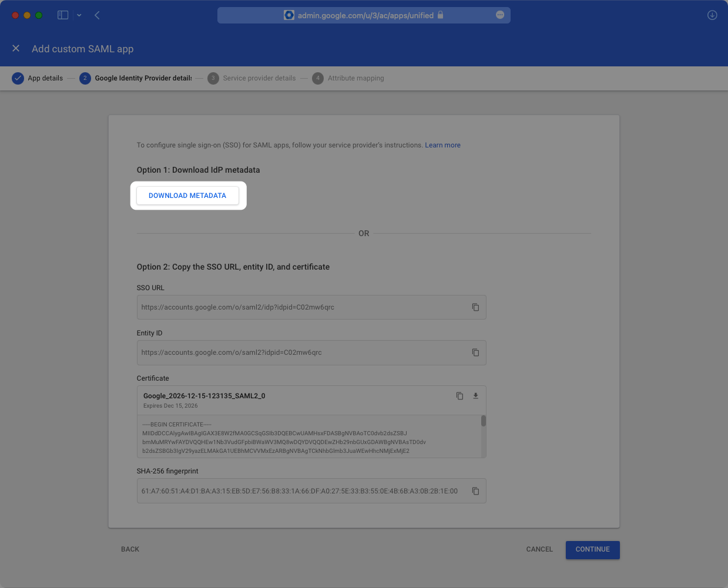
Task: Copy the SSO URL to clipboard
Action: [475, 307]
